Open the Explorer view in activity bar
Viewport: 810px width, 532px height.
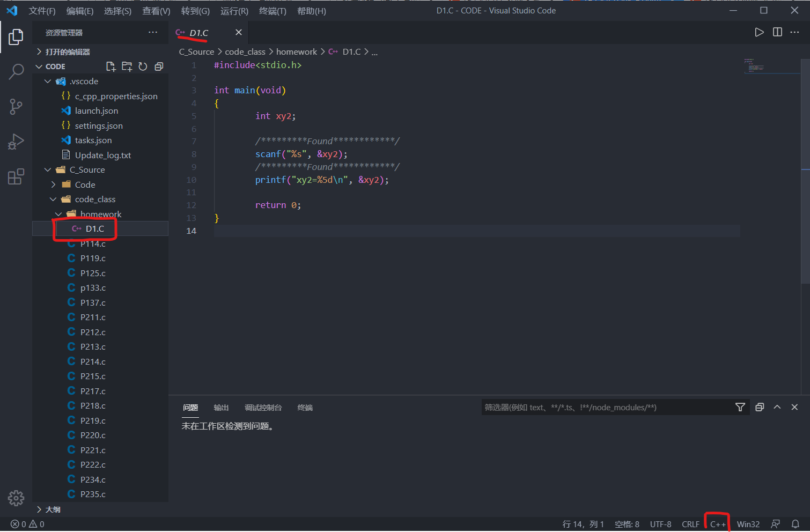click(16, 37)
